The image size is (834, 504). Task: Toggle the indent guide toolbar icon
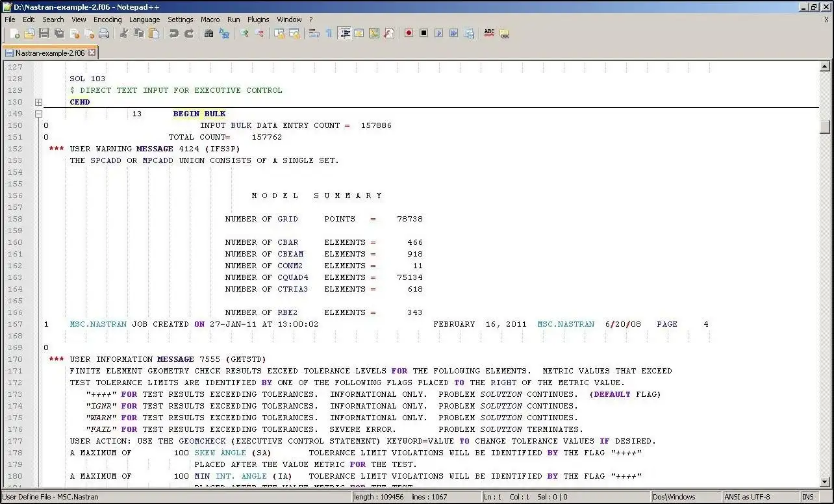tap(345, 33)
